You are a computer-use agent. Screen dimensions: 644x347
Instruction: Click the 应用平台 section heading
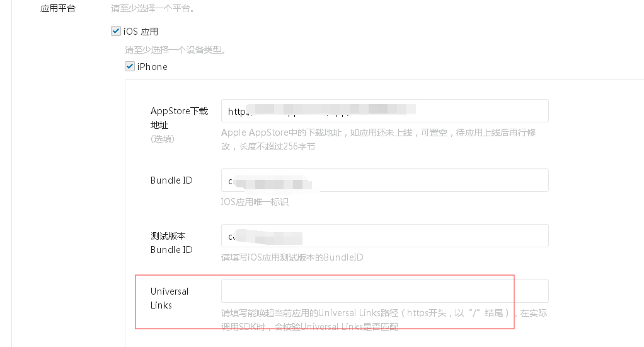tap(58, 8)
